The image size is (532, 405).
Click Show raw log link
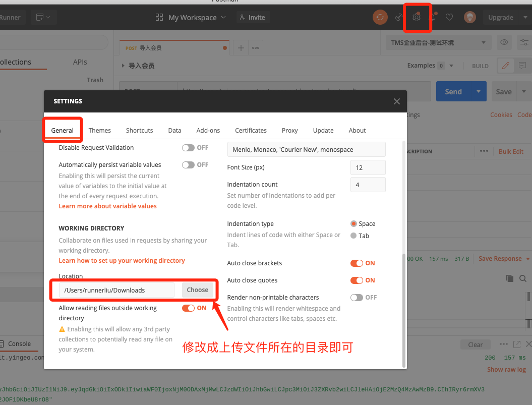507,369
